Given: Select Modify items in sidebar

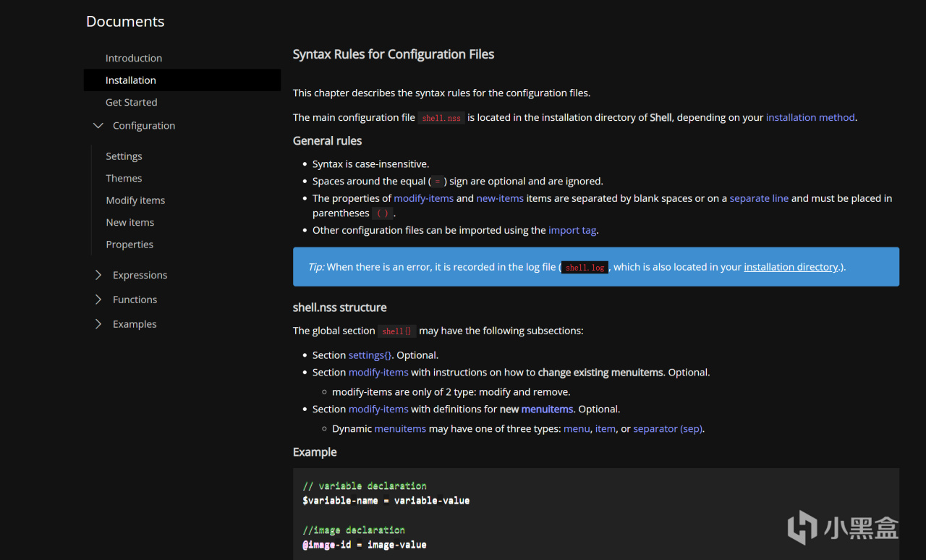Looking at the screenshot, I should 135,200.
